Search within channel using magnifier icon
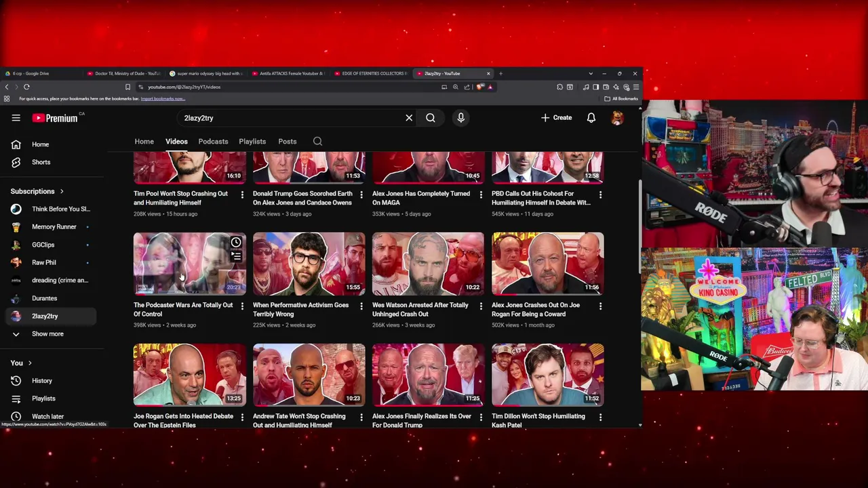 [317, 142]
